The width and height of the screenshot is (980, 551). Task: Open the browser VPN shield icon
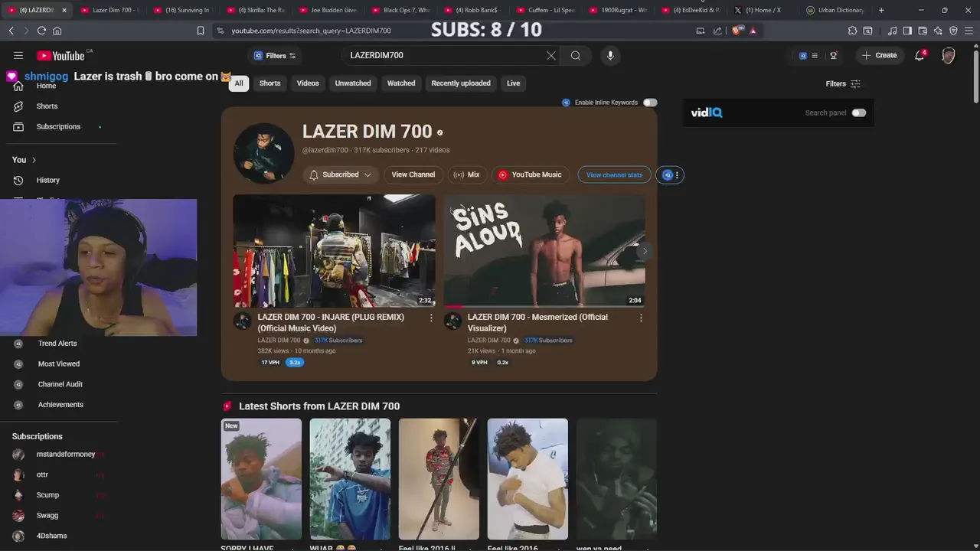[953, 31]
